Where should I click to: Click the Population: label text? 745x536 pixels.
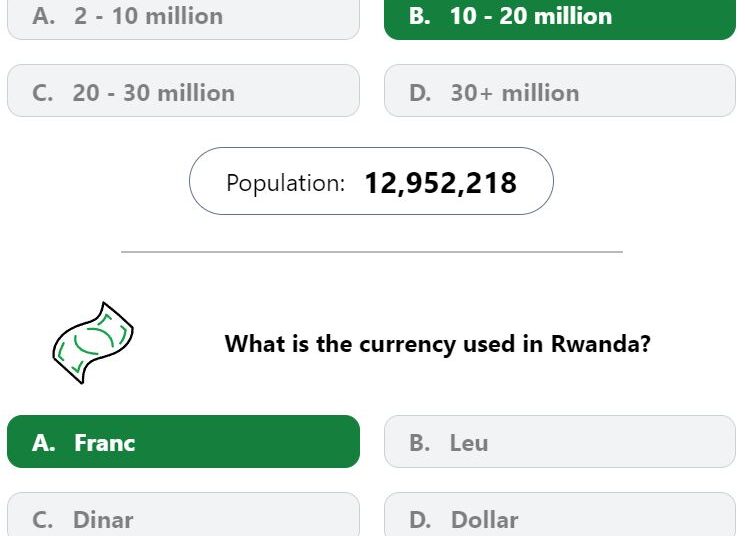click(x=286, y=183)
